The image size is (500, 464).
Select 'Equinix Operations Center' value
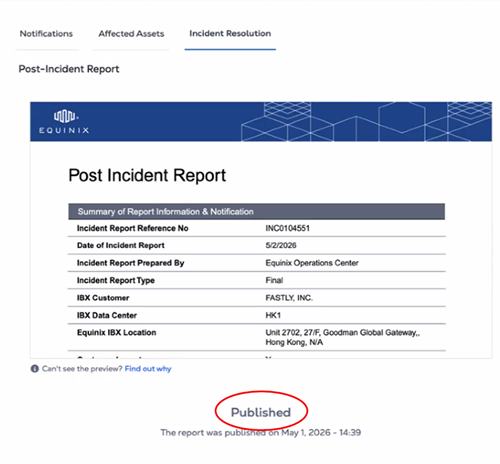coord(312,263)
